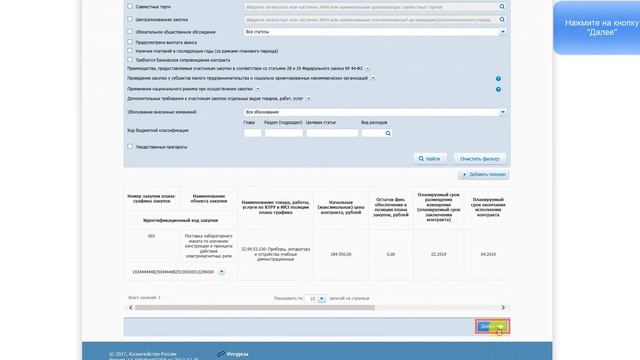Tick the "Централизованная закупка" checkbox

click(x=130, y=19)
